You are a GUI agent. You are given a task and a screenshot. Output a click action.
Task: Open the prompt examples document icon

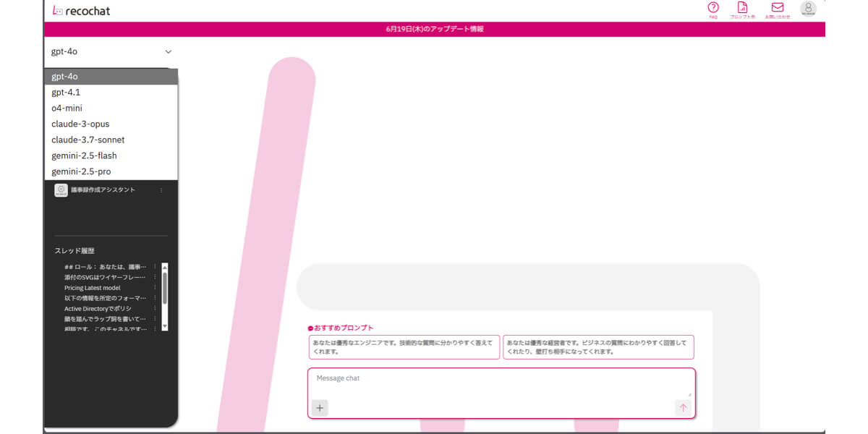coord(742,7)
